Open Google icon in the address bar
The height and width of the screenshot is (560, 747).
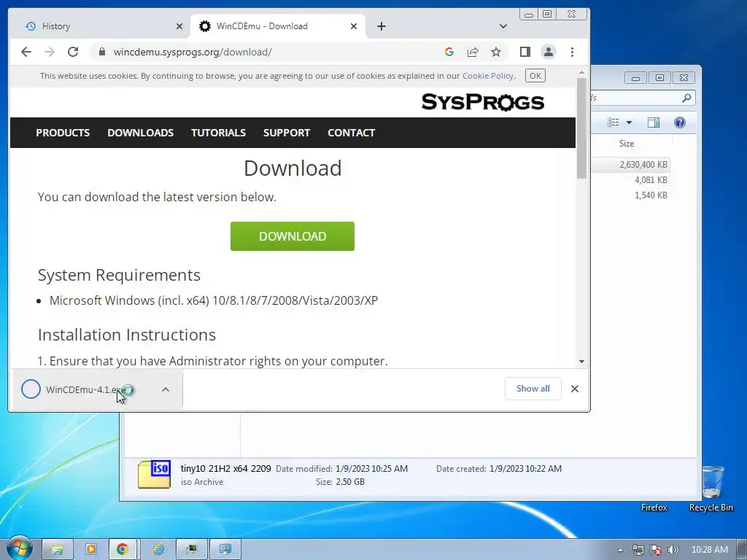click(449, 52)
